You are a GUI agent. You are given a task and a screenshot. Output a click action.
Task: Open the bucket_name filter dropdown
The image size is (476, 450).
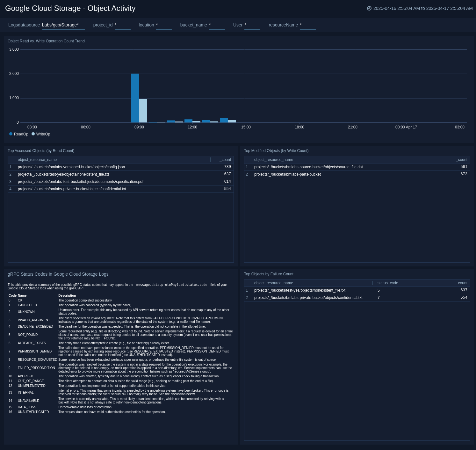(217, 25)
